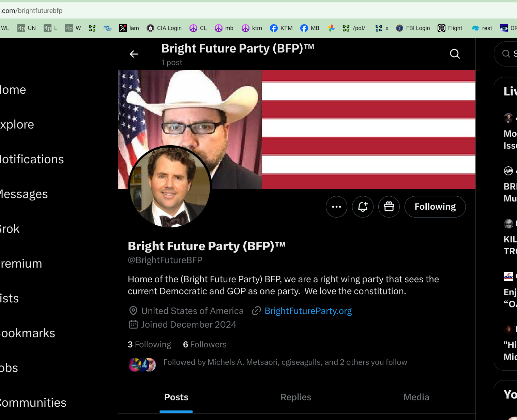
Task: Open Premium in sidebar
Action: (20, 264)
